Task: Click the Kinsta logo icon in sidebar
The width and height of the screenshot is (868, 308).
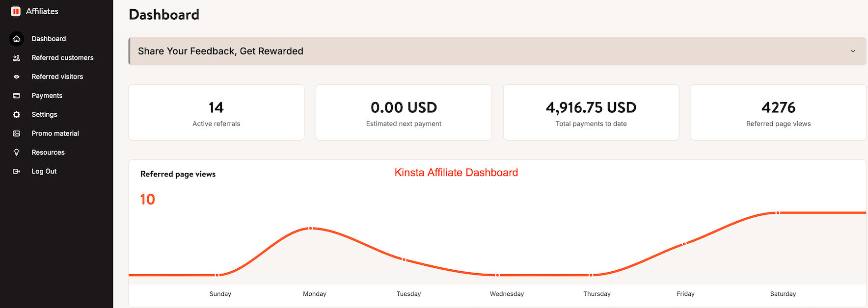Action: [15, 11]
